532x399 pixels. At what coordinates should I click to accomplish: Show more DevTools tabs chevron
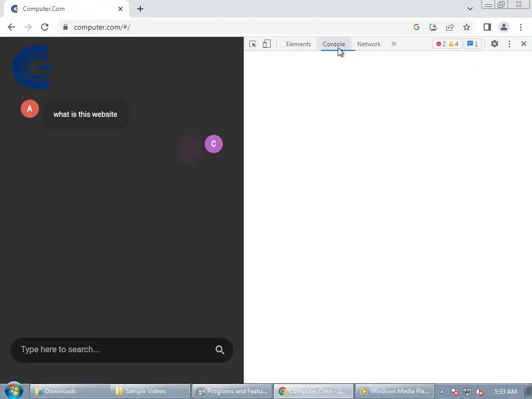394,44
